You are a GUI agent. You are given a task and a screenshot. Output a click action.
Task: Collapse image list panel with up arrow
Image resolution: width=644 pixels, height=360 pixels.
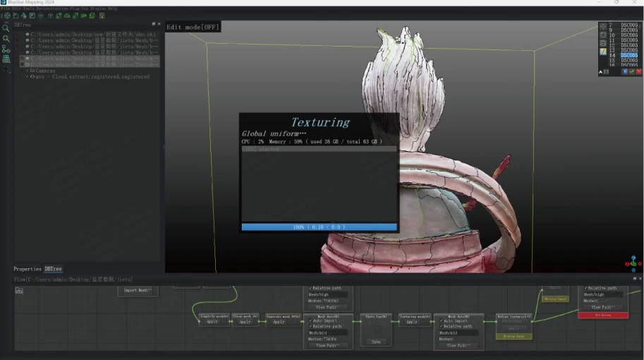click(x=601, y=71)
